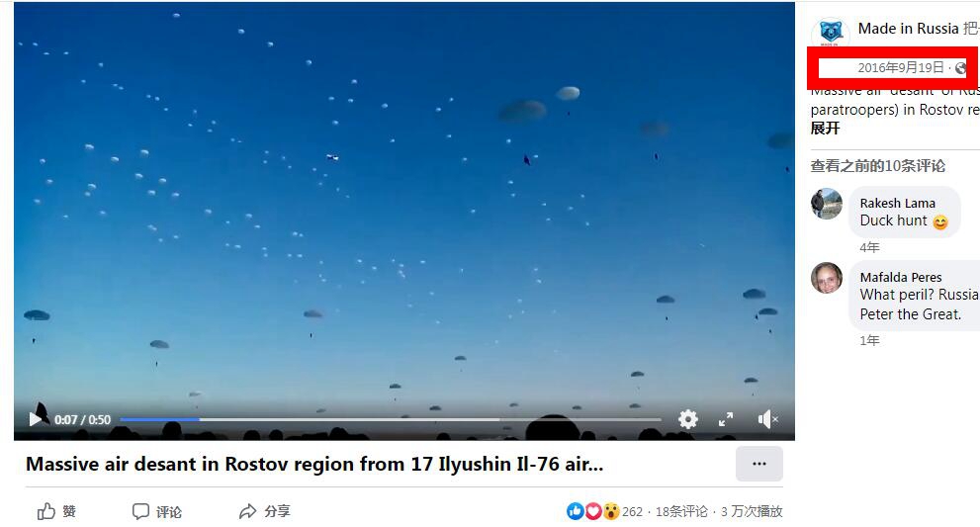The height and width of the screenshot is (527, 980).
Task: Open Rakesh Lama's profile picture
Action: pos(827,204)
